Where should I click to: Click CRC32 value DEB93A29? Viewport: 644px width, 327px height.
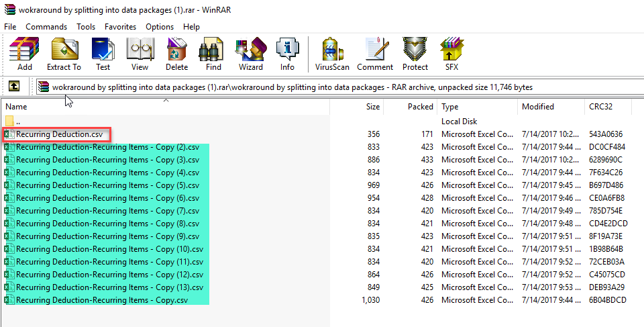[x=606, y=287]
